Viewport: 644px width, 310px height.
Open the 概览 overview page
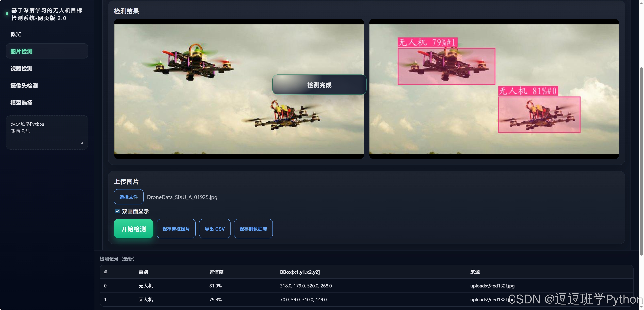pos(16,34)
